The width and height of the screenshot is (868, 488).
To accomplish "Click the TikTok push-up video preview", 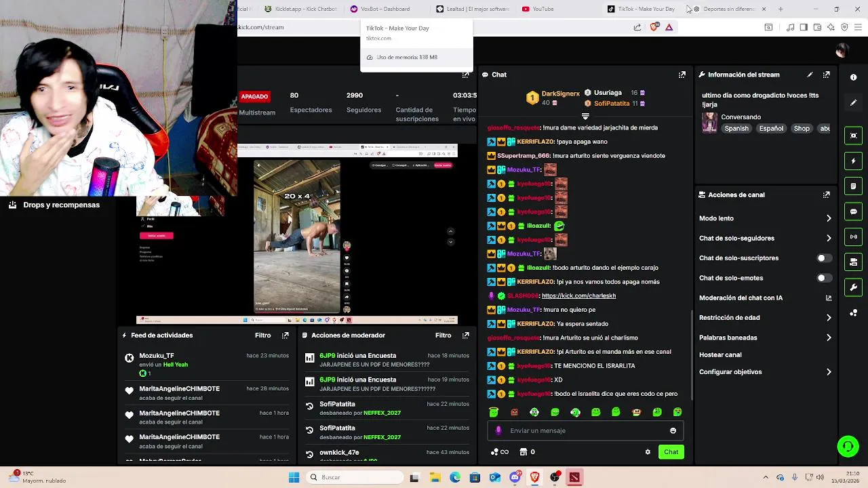I will [x=297, y=237].
